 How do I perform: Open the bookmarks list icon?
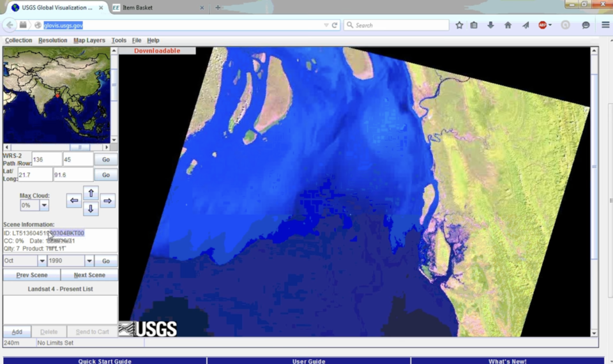[474, 25]
